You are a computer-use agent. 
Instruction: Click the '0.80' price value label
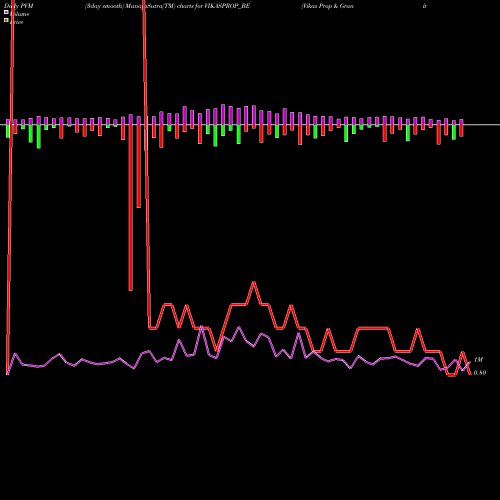coord(480,373)
